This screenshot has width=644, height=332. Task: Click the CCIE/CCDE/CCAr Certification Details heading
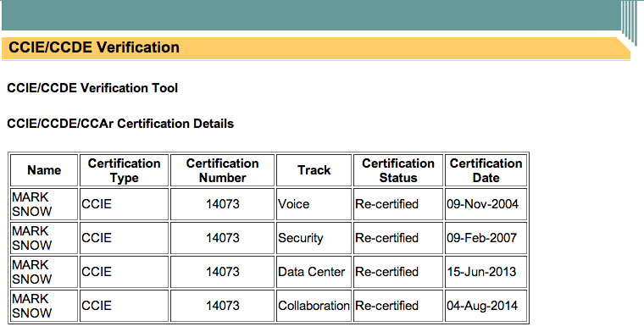[120, 124]
